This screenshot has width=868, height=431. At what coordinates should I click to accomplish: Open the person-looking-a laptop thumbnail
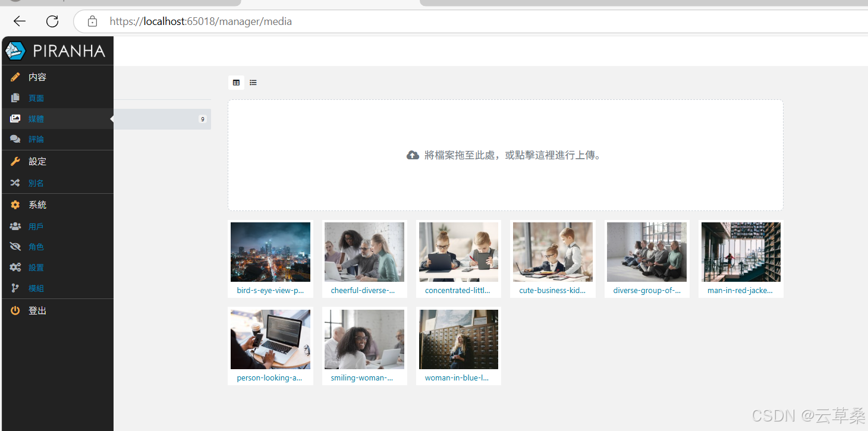coord(271,339)
